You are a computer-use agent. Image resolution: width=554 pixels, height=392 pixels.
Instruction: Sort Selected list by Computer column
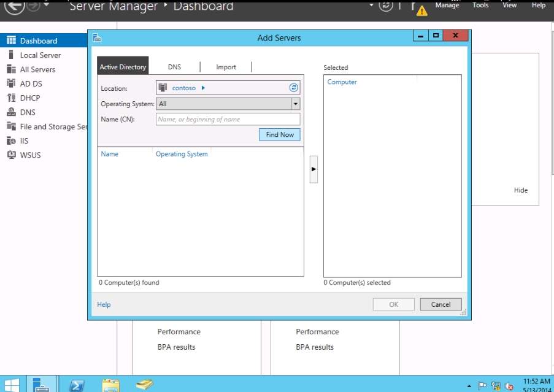tap(342, 82)
